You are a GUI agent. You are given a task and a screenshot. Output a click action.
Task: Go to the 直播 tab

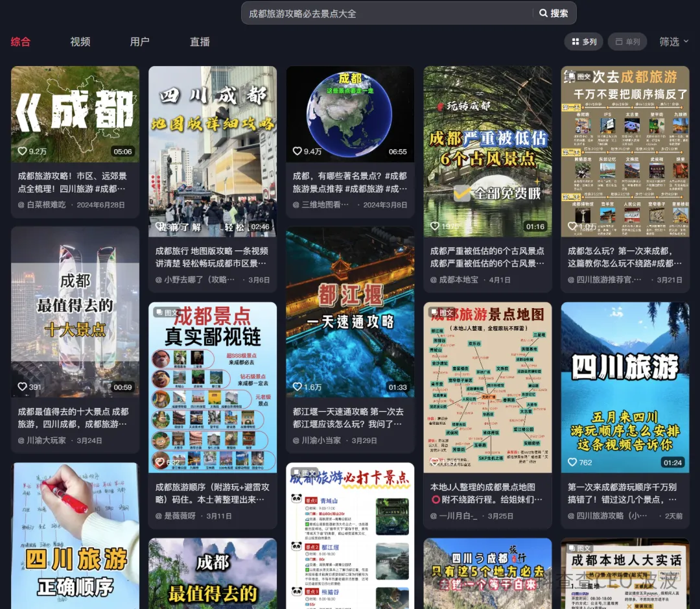click(x=200, y=42)
